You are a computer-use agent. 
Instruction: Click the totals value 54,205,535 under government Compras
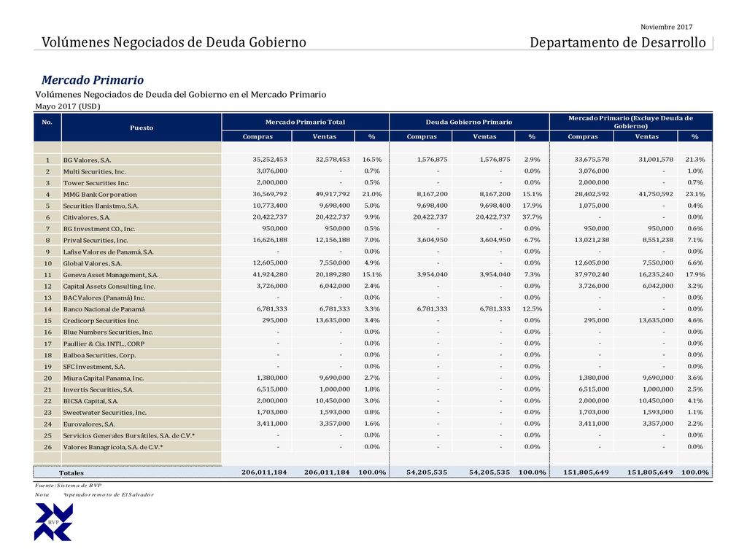427,472
